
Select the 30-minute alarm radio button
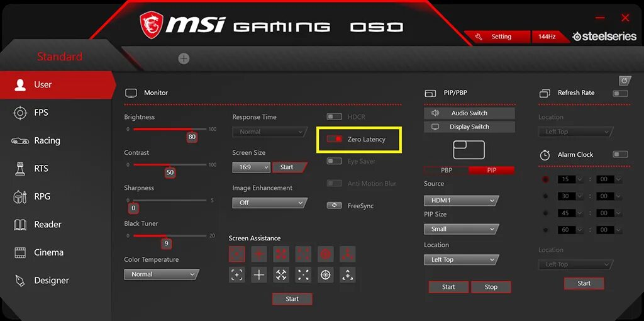(x=545, y=196)
